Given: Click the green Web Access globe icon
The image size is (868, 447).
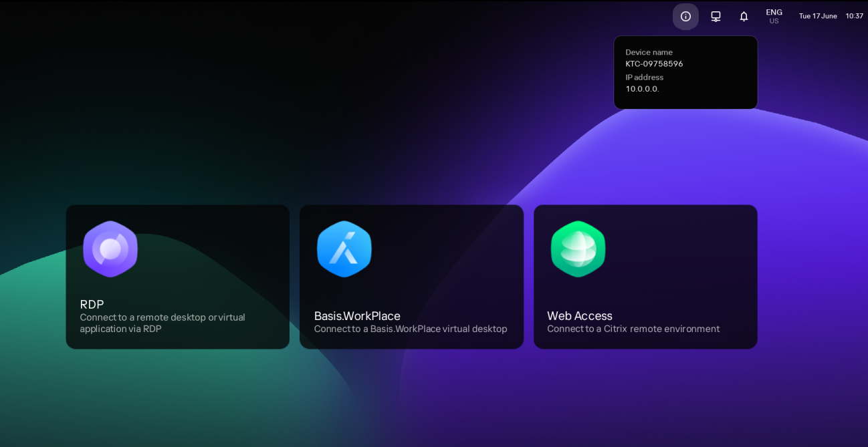Looking at the screenshot, I should (578, 249).
